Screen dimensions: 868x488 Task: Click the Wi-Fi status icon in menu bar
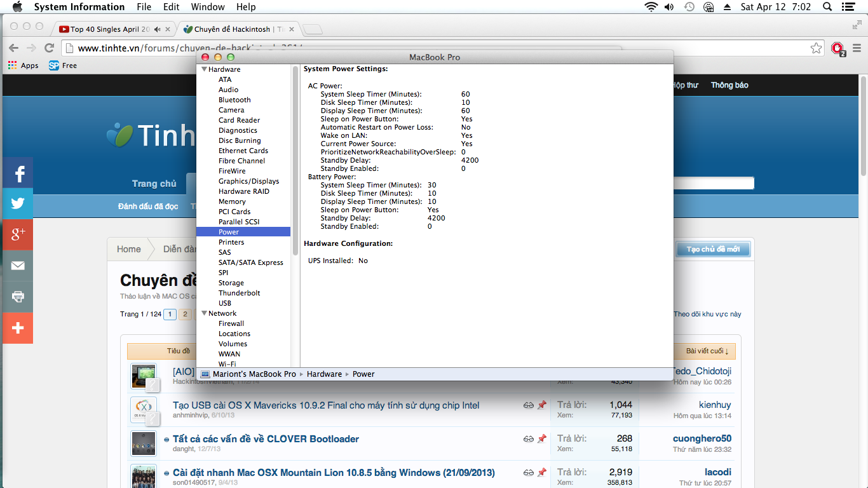click(x=651, y=7)
